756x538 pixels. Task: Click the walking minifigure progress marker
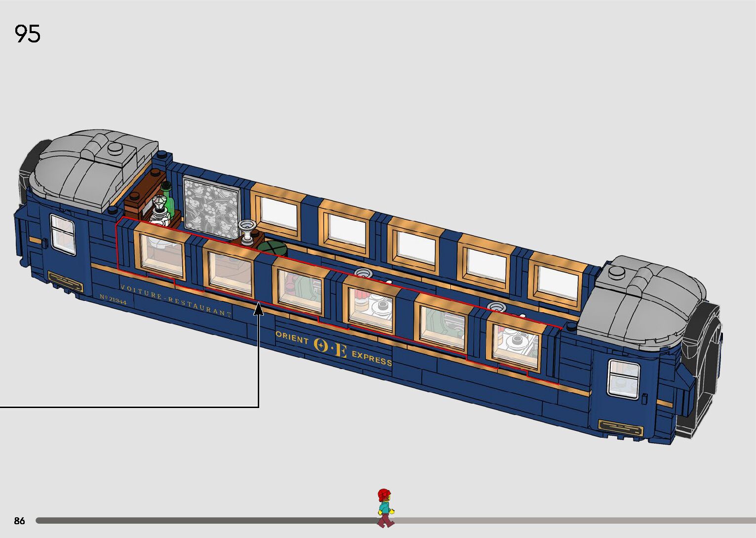(x=385, y=507)
